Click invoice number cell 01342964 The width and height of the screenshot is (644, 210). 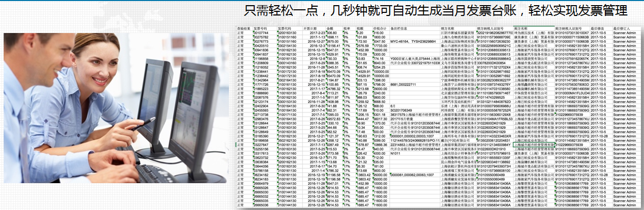point(261,80)
